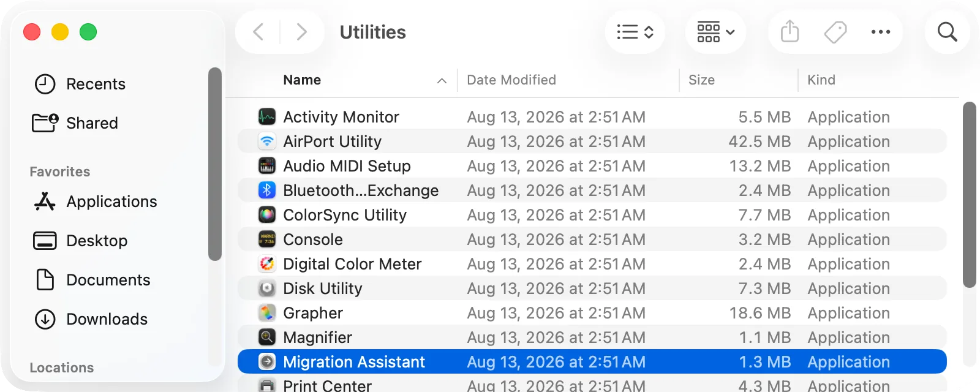Click the Downloads arrow icon in sidebar
980x392 pixels.
point(45,319)
